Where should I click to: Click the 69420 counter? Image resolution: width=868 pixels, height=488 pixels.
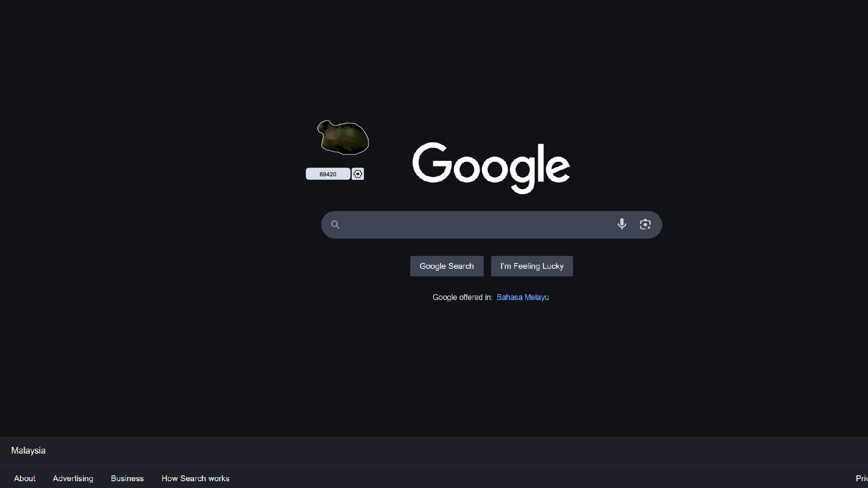[x=328, y=174]
